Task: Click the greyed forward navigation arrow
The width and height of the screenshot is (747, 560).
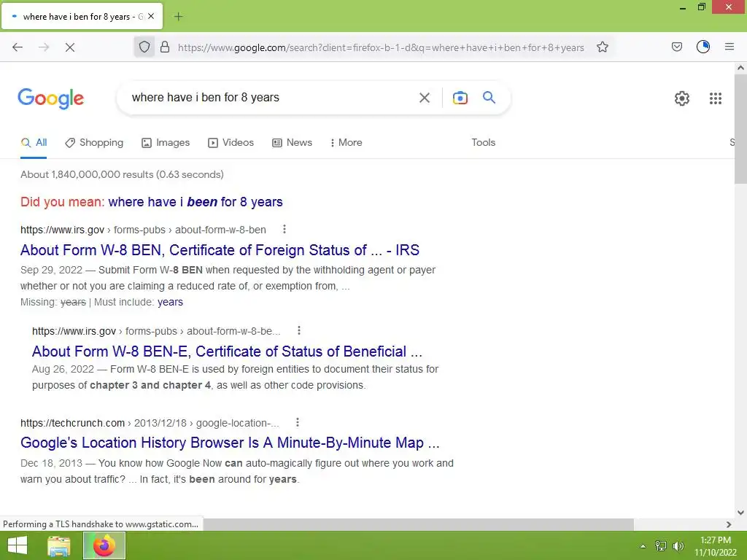Action: 44,47
